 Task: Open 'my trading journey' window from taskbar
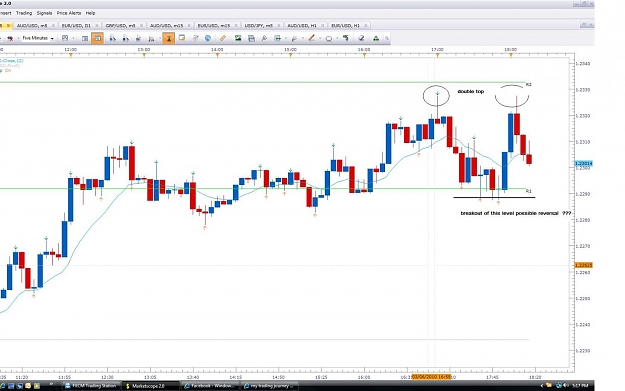click(x=269, y=385)
